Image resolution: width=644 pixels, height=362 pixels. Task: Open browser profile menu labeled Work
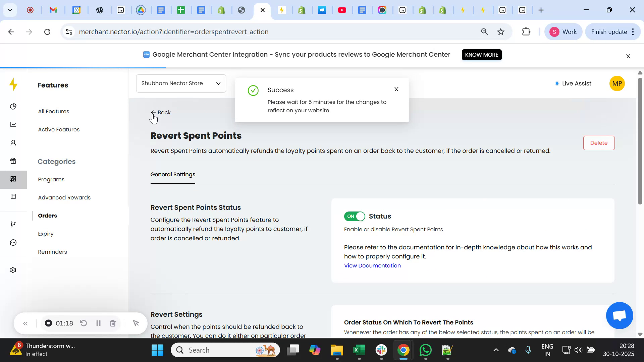[563, 32]
